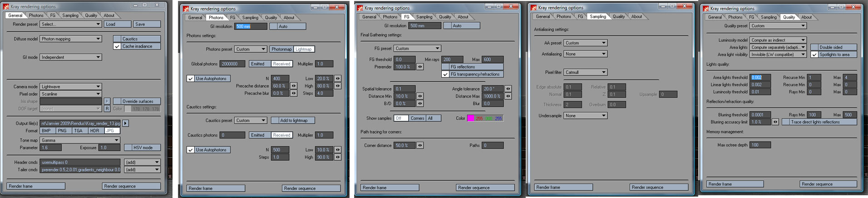Image resolution: width=868 pixels, height=198 pixels.
Task: Disable the Cache irradiance checkbox
Action: (x=117, y=46)
